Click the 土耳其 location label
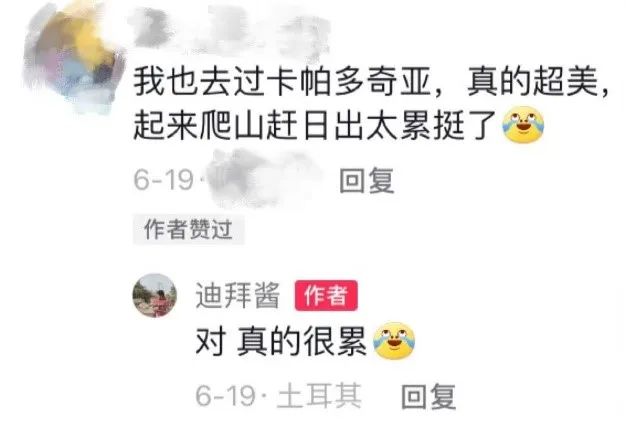This screenshot has width=626, height=422. 319,396
